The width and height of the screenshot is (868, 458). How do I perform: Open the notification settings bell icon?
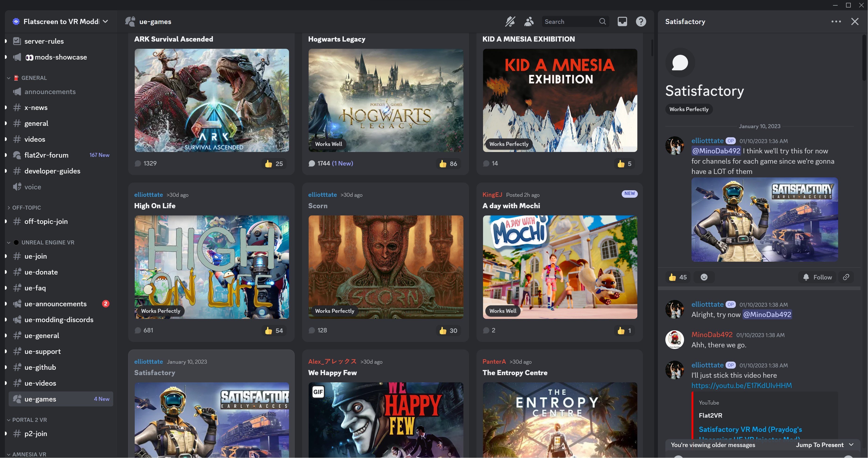510,21
